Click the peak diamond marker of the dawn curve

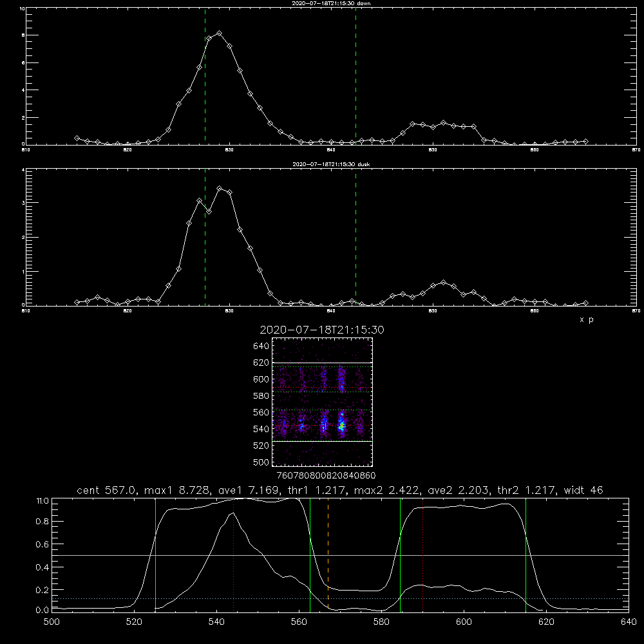click(x=220, y=33)
